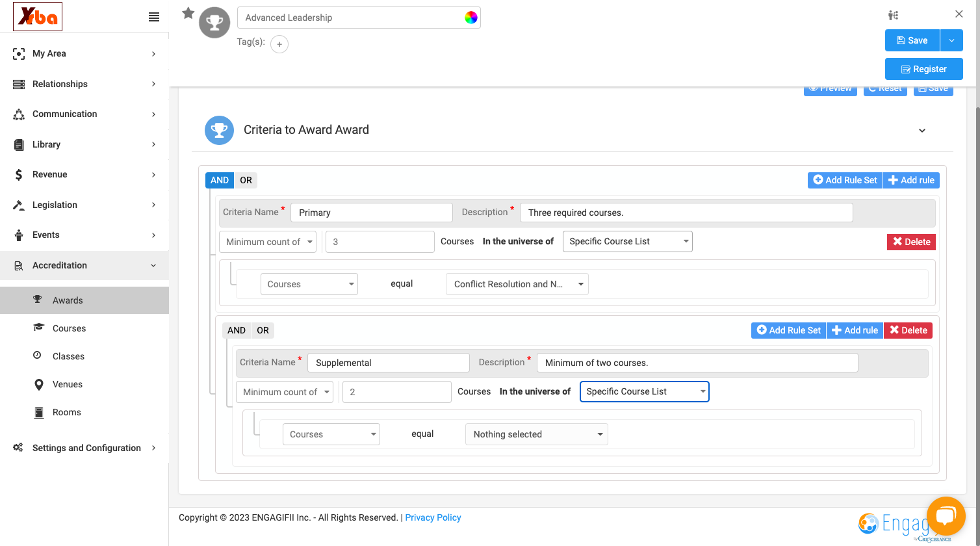The width and height of the screenshot is (980, 546).
Task: Toggle the hamburger sidebar menu
Action: point(154,17)
